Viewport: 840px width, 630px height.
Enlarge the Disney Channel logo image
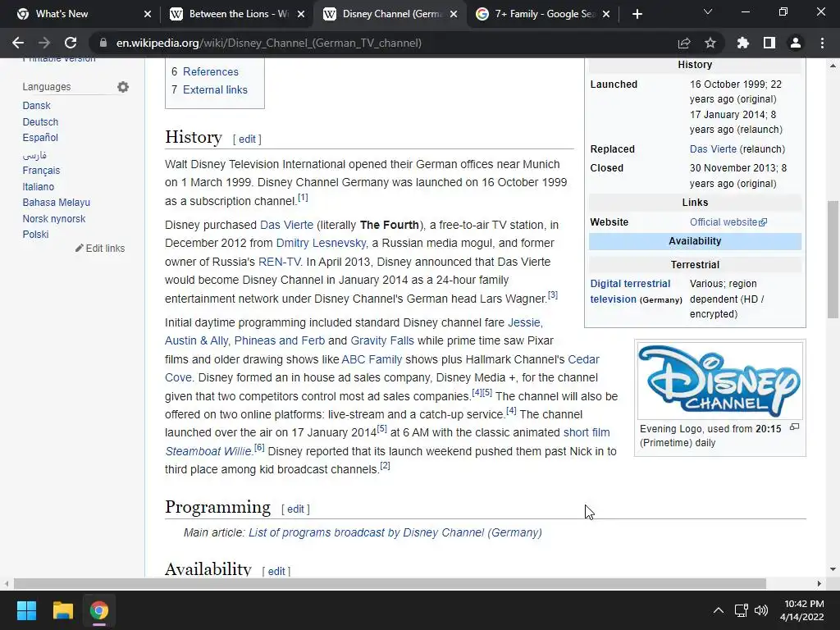click(794, 427)
